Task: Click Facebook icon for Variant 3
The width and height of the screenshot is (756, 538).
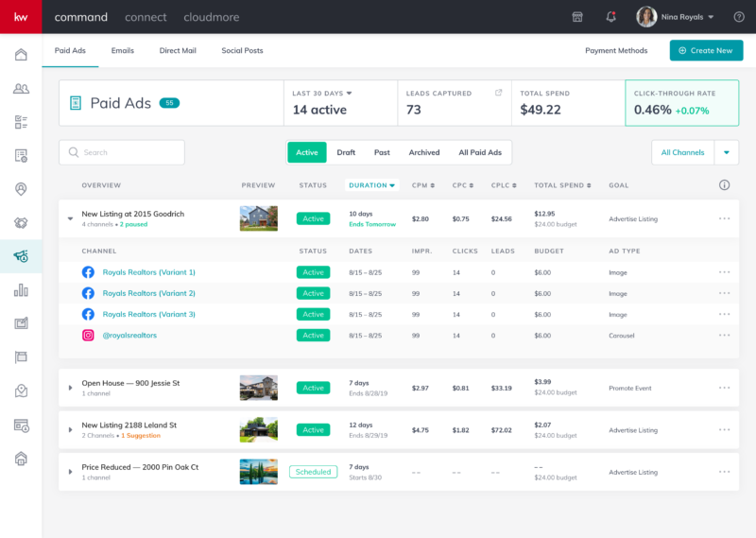Action: point(88,314)
